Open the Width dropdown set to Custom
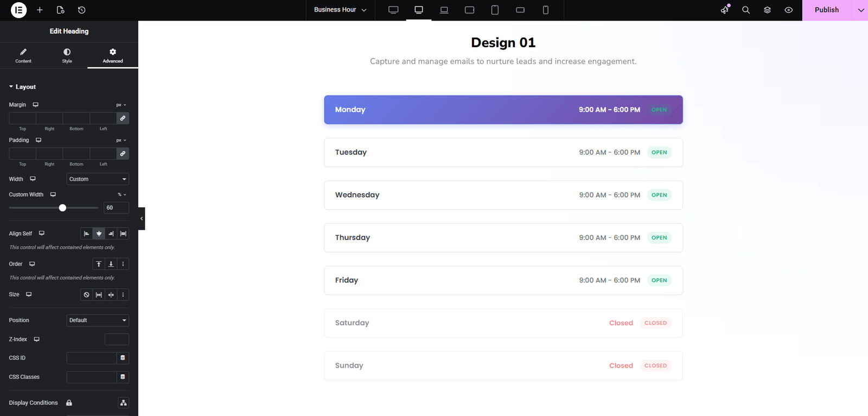The width and height of the screenshot is (868, 416). (98, 179)
